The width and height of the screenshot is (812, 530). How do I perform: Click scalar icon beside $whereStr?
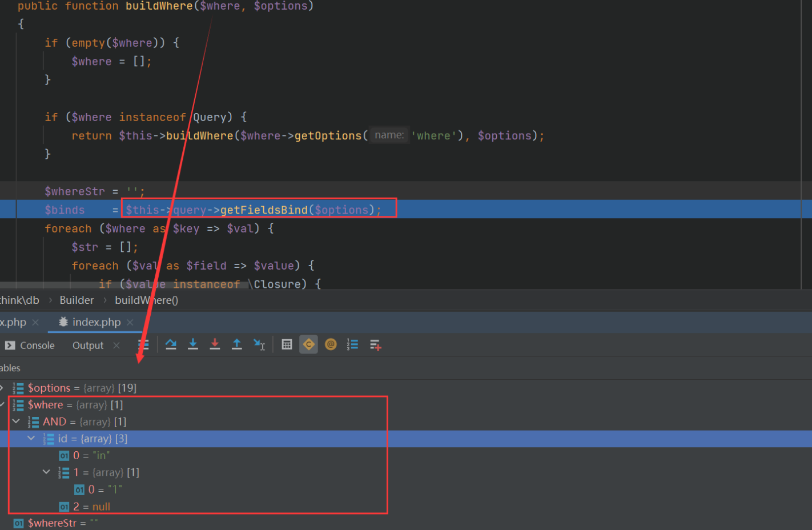[18, 523]
